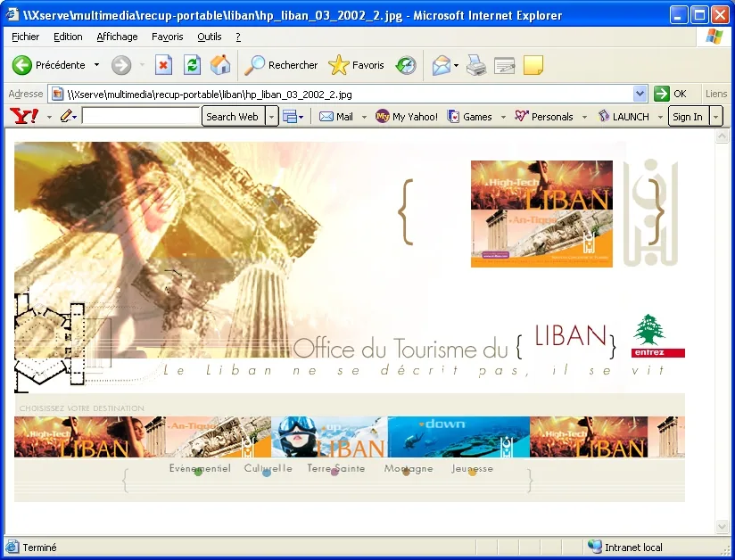Select the Culturelle destination
This screenshot has width=735, height=560.
coord(268,469)
